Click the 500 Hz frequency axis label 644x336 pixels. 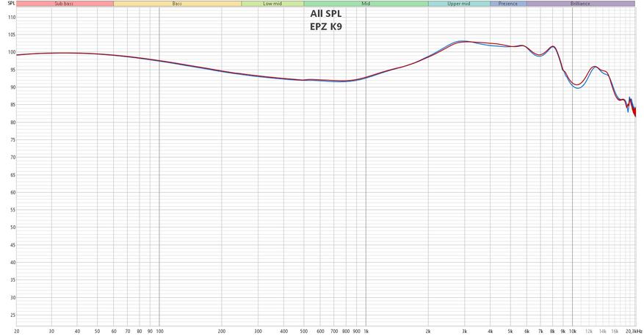click(x=304, y=331)
